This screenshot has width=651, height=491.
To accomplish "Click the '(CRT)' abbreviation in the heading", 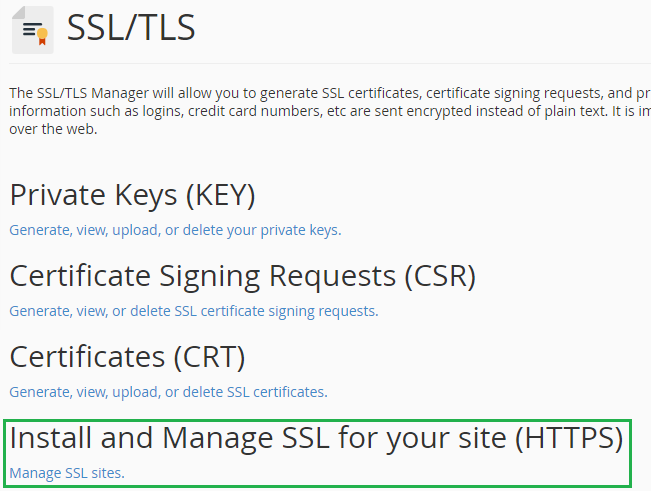I will coord(209,357).
